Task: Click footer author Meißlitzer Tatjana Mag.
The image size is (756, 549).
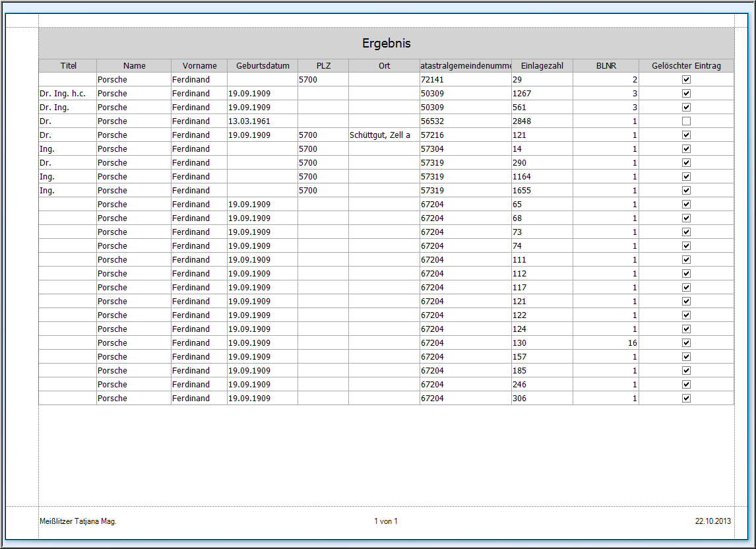Action: pos(78,521)
